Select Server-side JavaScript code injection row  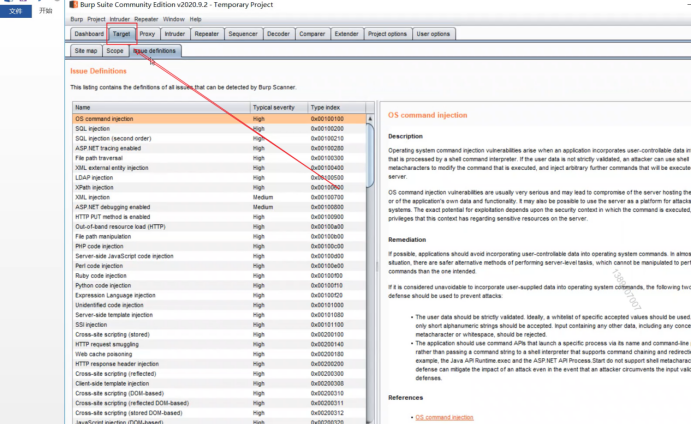tap(219, 256)
